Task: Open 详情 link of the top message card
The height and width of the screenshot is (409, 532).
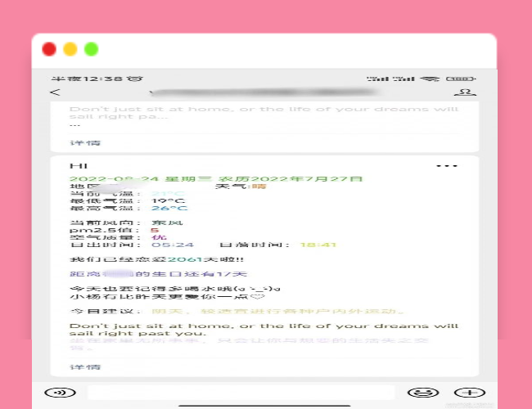Action: point(84,142)
